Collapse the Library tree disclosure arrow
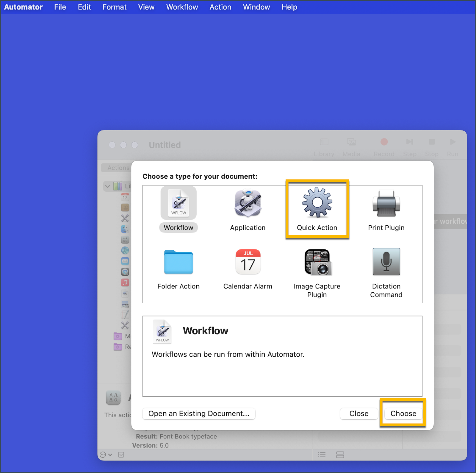 pos(108,186)
